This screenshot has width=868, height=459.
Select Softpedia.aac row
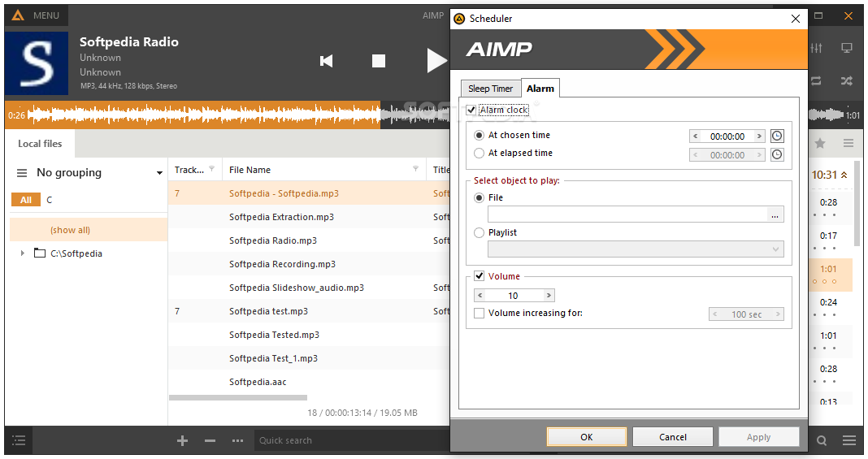click(309, 382)
